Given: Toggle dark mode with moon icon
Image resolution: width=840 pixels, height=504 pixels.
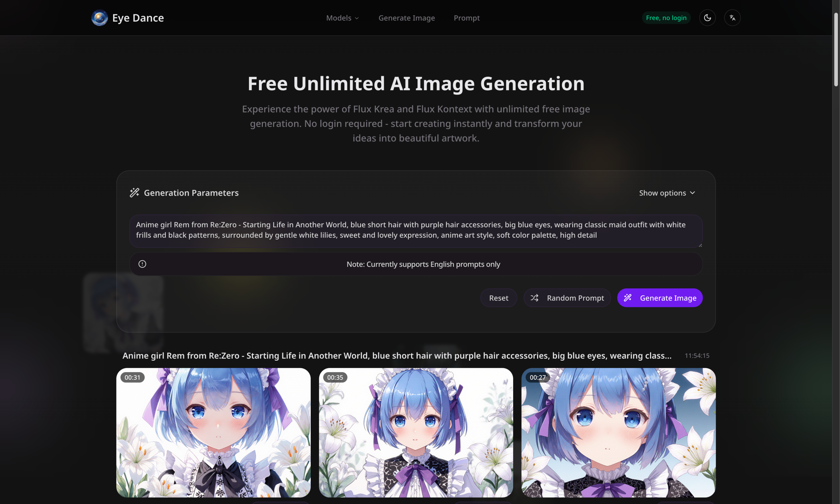Looking at the screenshot, I should point(707,18).
